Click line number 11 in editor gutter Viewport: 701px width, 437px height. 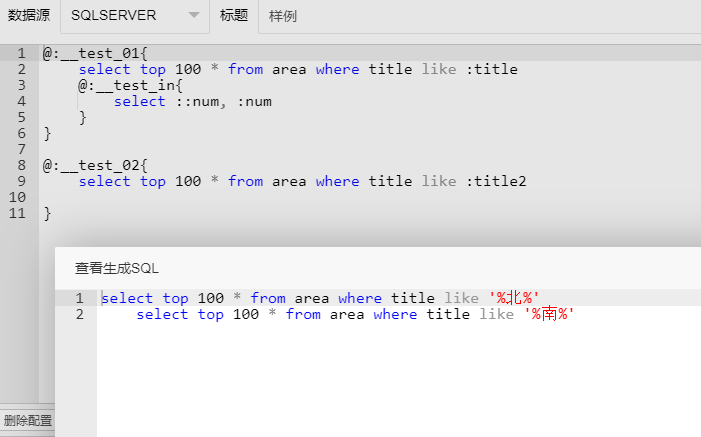17,213
